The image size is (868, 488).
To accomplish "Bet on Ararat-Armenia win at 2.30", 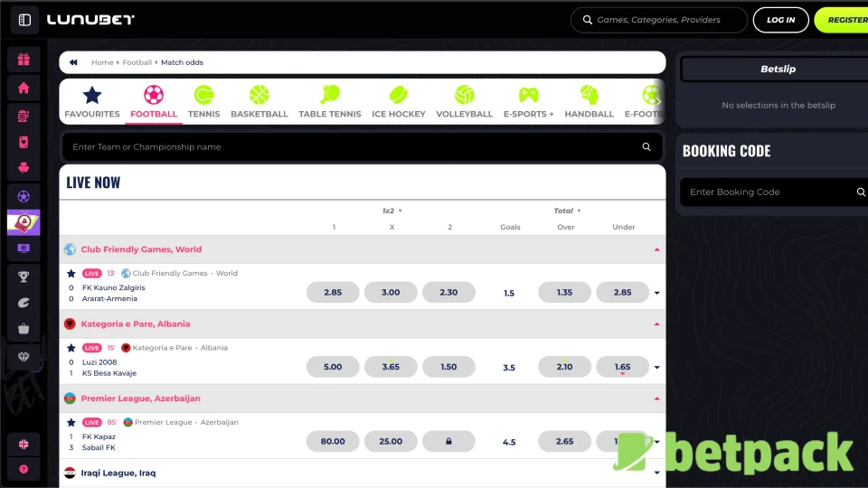I will tap(448, 292).
